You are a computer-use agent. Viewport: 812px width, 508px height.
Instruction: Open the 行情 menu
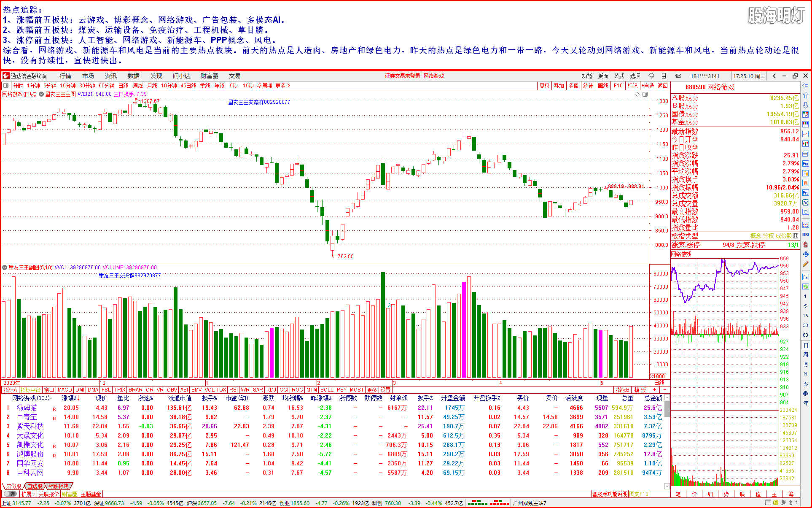point(65,76)
